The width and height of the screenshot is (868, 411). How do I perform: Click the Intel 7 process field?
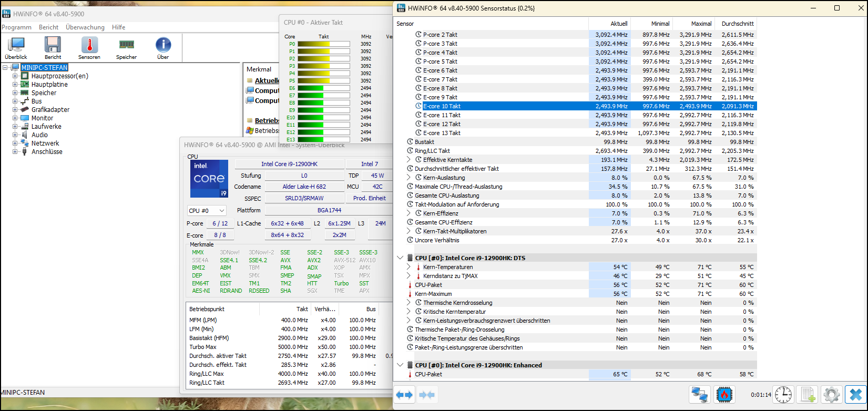369,164
